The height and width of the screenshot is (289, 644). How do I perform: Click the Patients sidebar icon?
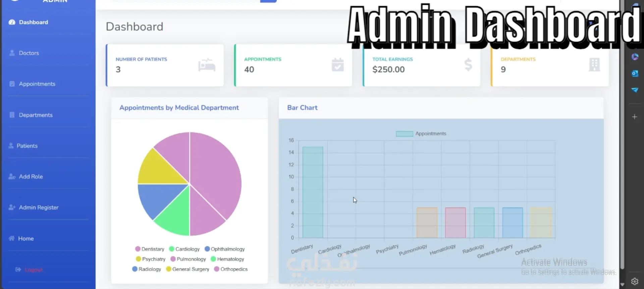point(11,146)
